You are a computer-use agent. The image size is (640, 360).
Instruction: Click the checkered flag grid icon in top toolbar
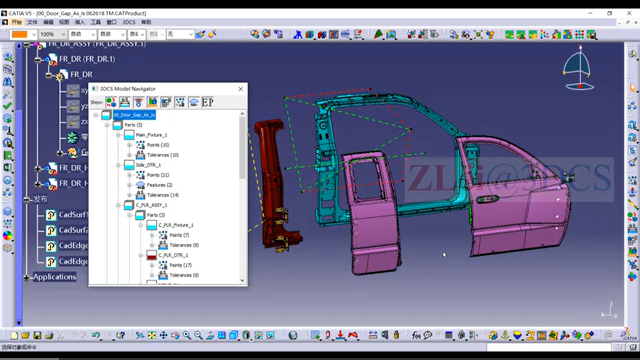(x=579, y=34)
